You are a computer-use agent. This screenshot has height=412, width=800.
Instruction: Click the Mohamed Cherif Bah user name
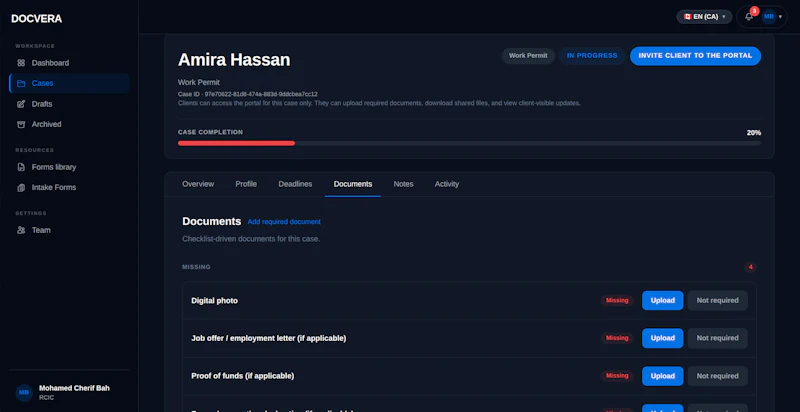pos(74,388)
